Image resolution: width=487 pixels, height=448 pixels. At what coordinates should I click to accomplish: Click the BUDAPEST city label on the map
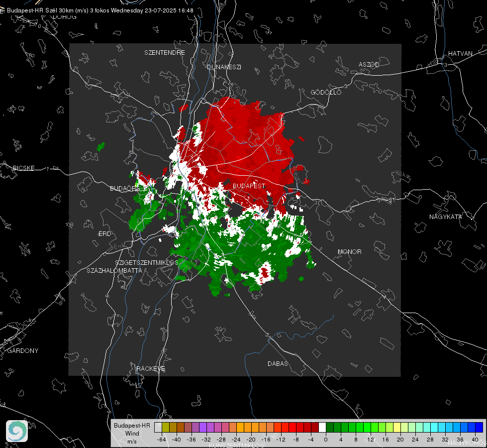tap(249, 186)
